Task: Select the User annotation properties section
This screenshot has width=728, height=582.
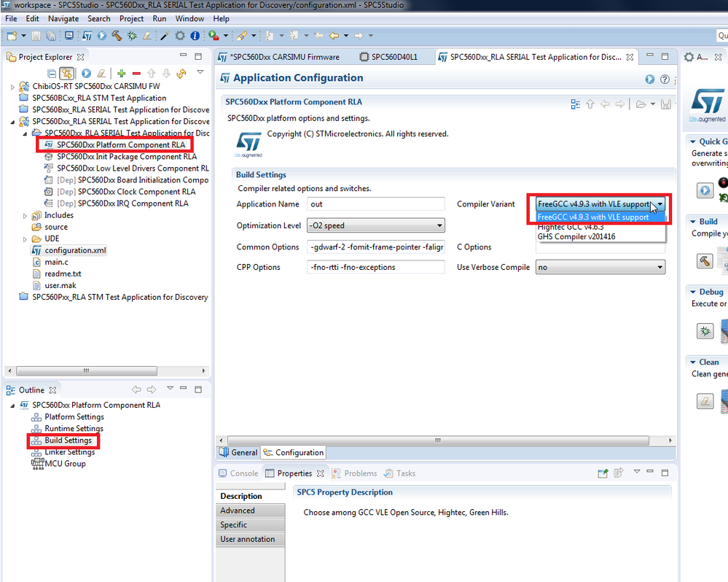Action: point(250,539)
